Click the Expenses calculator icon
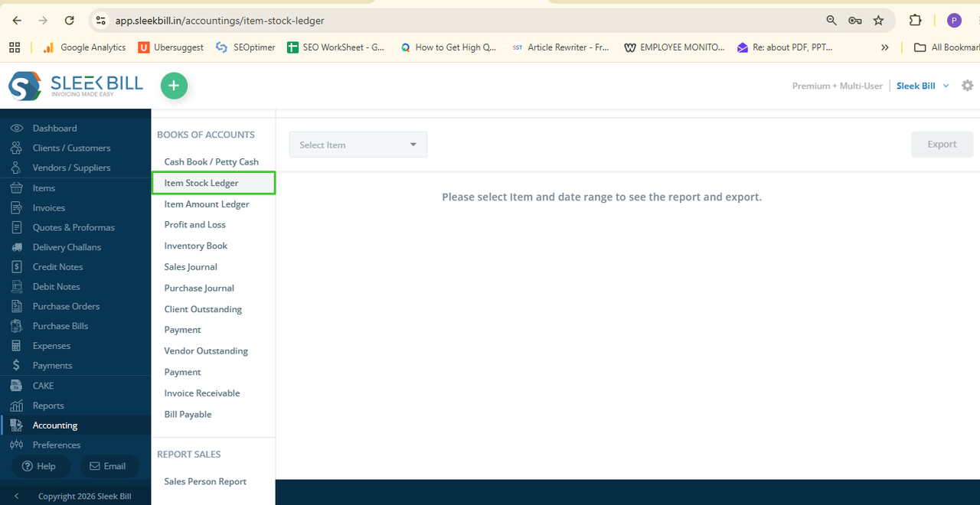Screen dimensions: 980x505 click(17, 346)
